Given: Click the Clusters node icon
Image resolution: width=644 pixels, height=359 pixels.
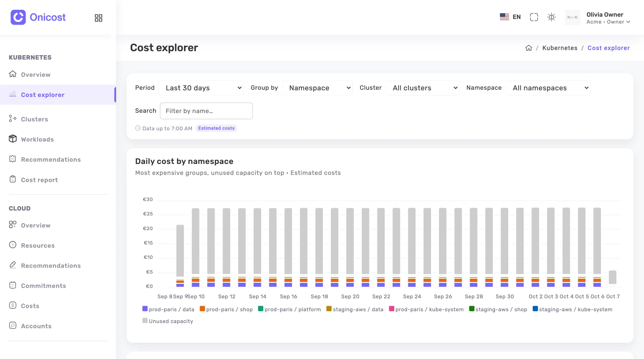Looking at the screenshot, I should (x=13, y=119).
